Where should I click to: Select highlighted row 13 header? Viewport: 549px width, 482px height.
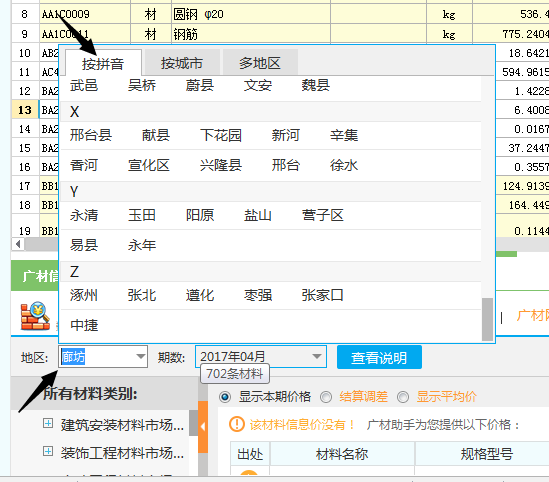[x=25, y=110]
